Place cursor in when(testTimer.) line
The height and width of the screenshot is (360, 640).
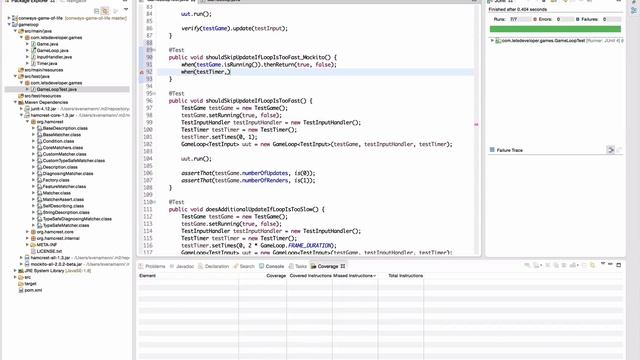(x=206, y=72)
